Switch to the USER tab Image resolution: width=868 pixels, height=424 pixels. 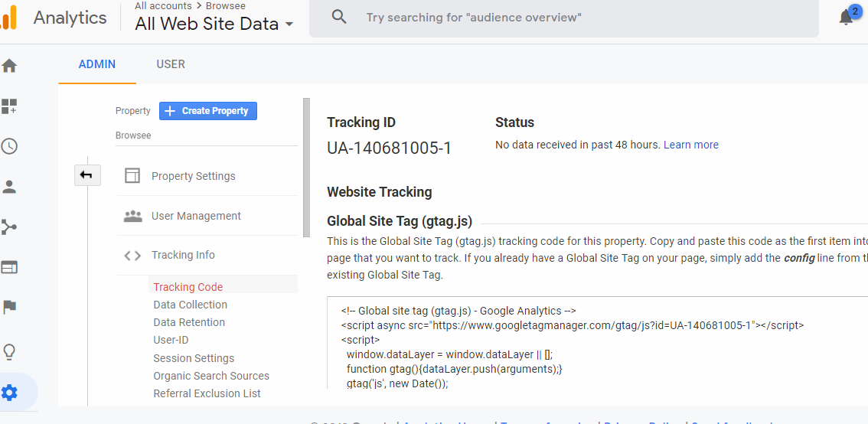[x=171, y=64]
